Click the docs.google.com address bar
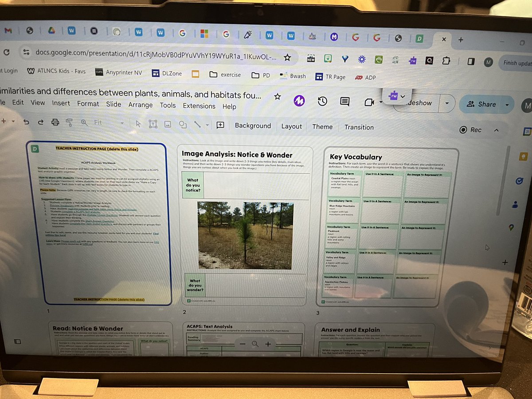Viewport: 532px width, 399px height. (155, 57)
